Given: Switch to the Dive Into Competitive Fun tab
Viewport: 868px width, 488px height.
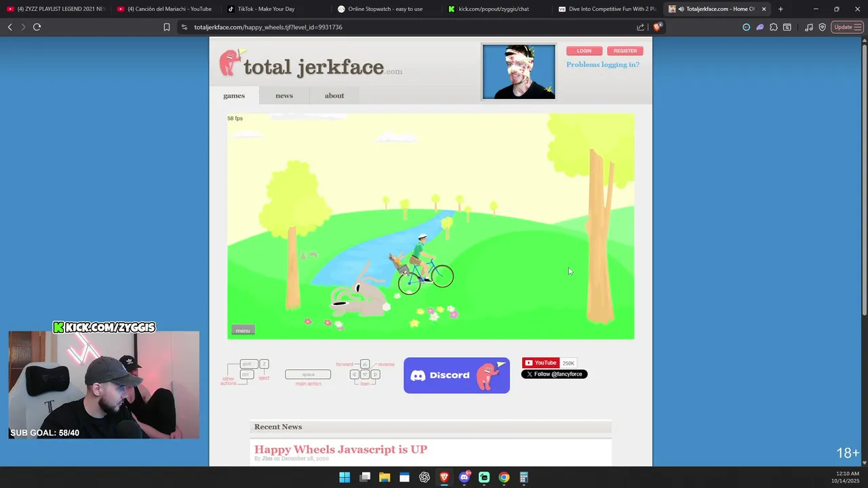Looking at the screenshot, I should pos(606,9).
